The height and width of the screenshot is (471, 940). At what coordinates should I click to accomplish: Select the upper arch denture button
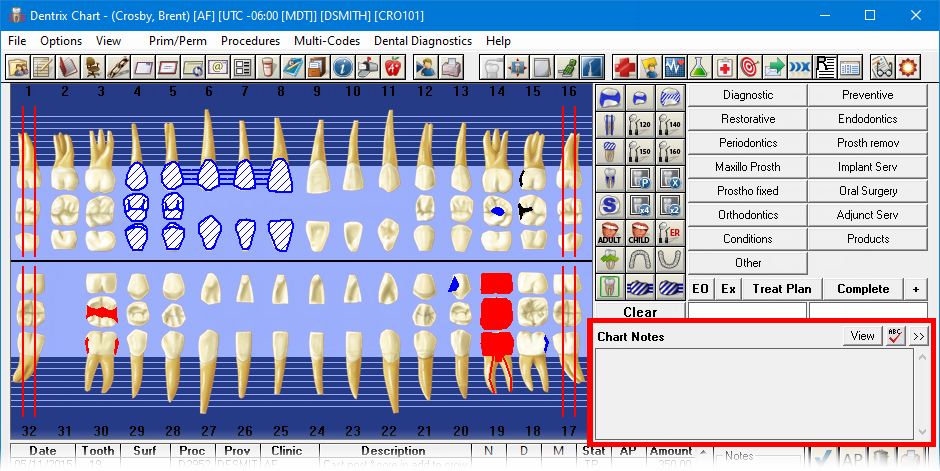point(639,260)
